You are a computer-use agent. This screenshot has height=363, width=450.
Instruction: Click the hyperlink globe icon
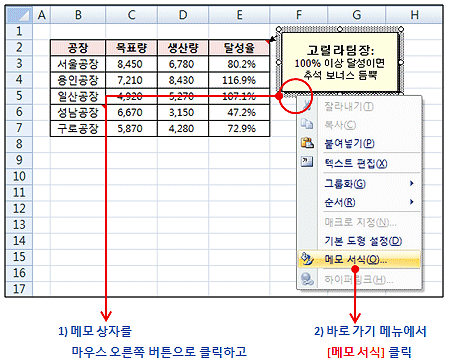click(x=307, y=279)
